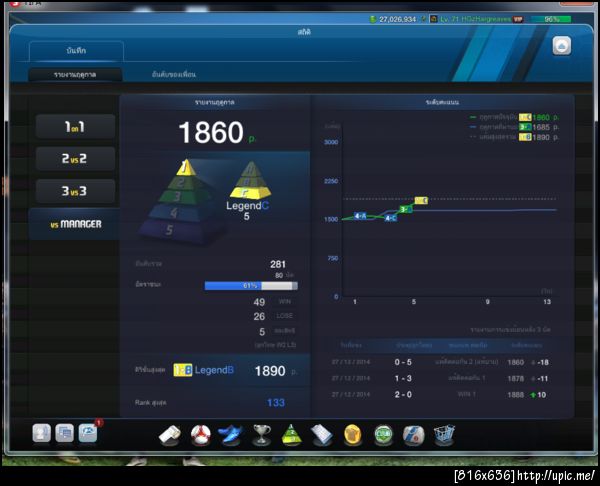
Task: Open the blue-striped card pack icon
Action: coord(414,435)
